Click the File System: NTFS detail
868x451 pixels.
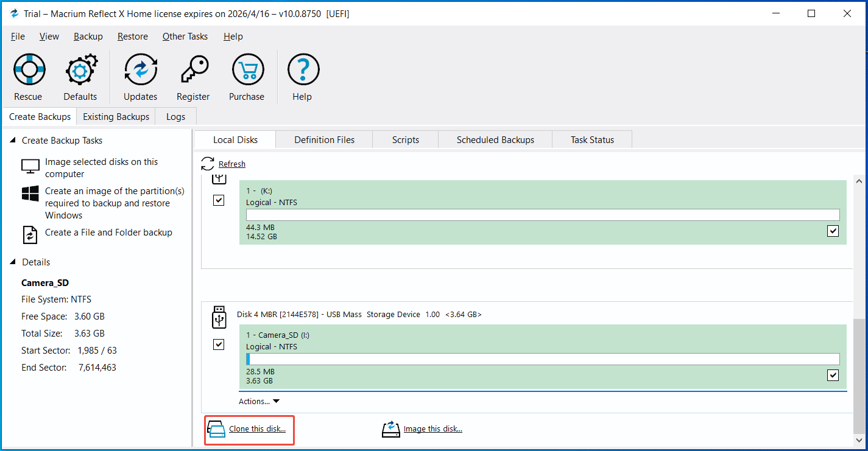click(x=56, y=299)
